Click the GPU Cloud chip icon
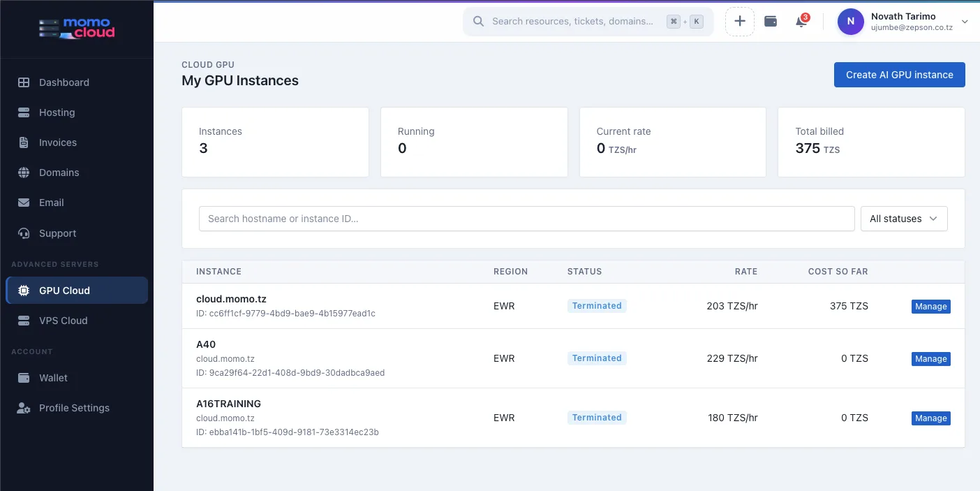This screenshot has width=980, height=491. (x=24, y=291)
